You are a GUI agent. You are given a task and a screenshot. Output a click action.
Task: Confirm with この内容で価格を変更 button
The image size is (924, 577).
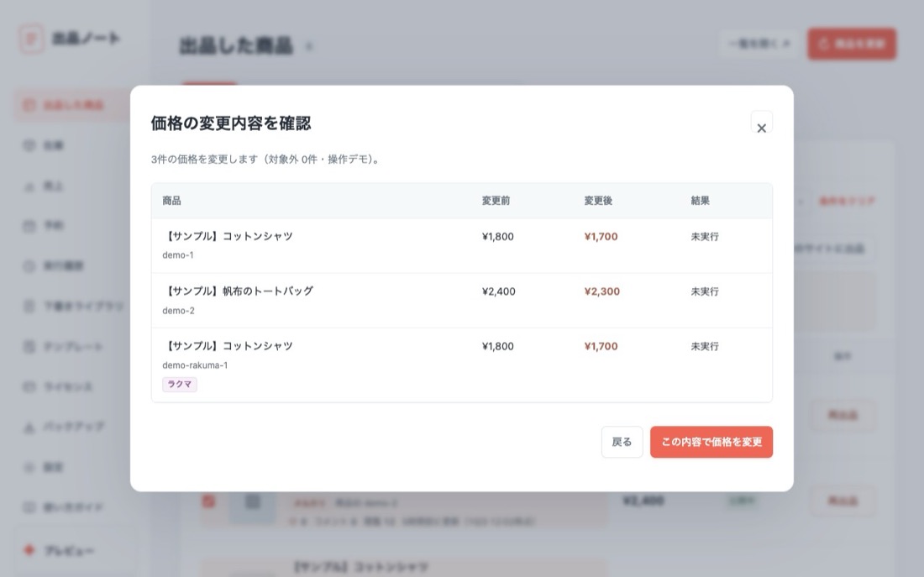[711, 442]
